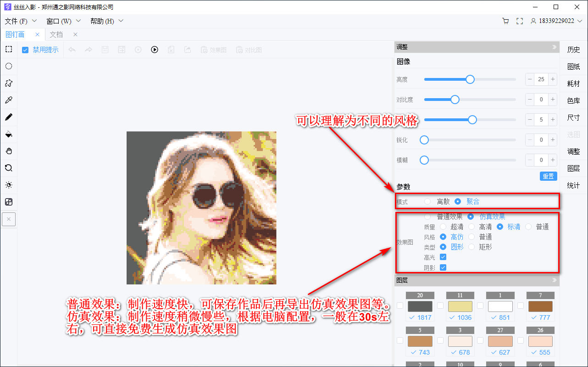The image size is (588, 367).
Task: Click the color swatch of layer 20
Action: click(420, 306)
